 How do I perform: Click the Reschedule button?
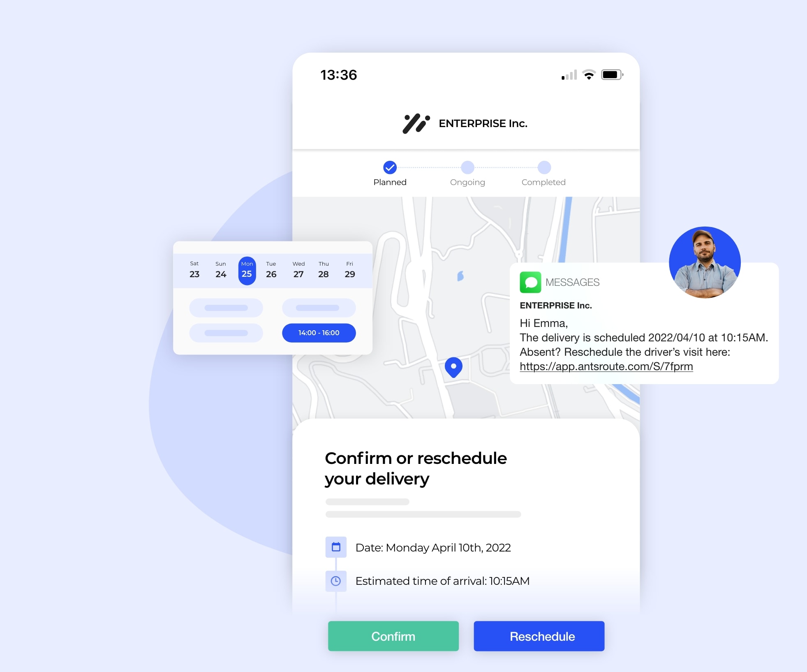click(543, 637)
